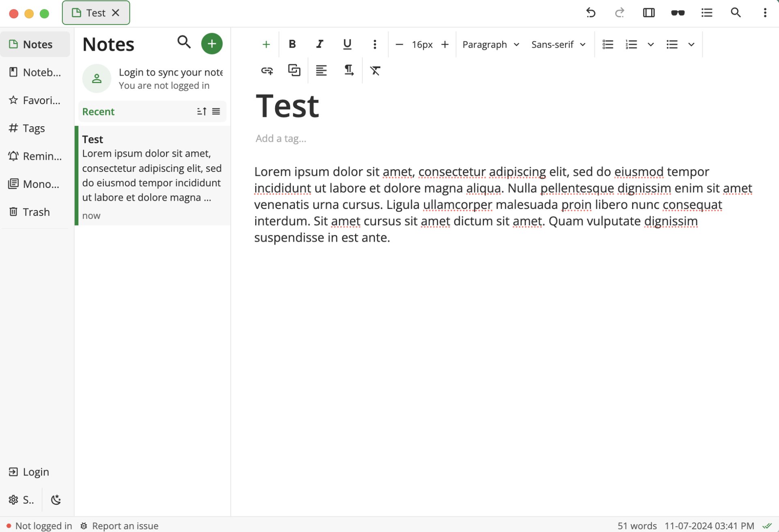The width and height of the screenshot is (779, 532).
Task: Click Login at sidebar bottom
Action: [35, 472]
